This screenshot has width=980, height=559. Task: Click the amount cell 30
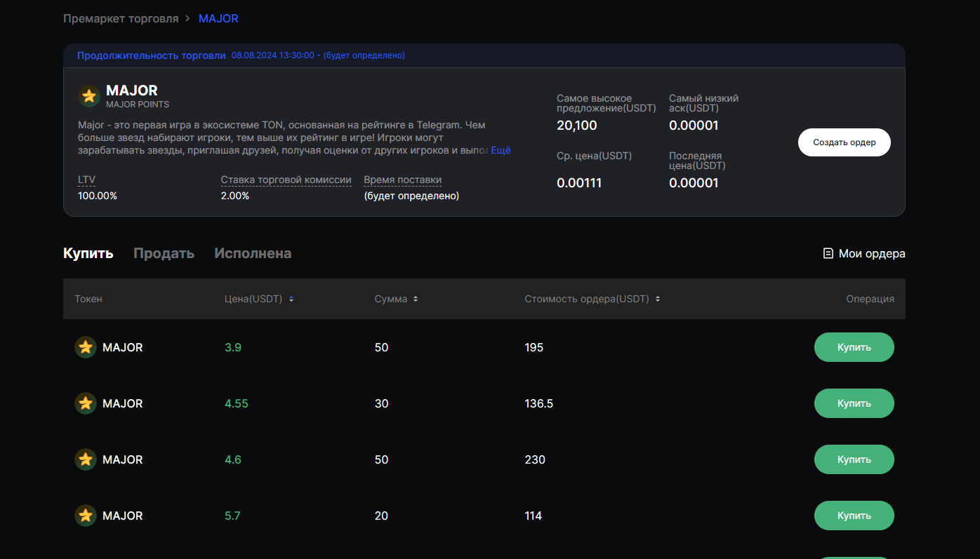(x=382, y=403)
